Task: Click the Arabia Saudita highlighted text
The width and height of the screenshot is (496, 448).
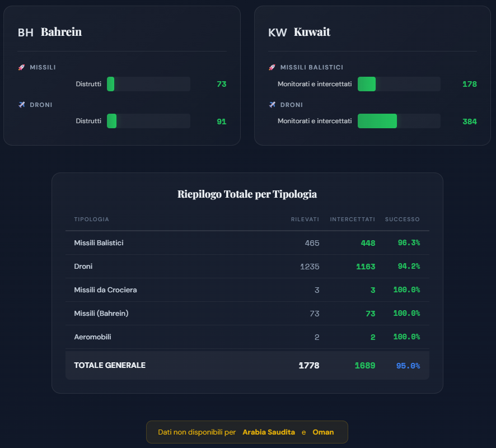Action: [269, 432]
